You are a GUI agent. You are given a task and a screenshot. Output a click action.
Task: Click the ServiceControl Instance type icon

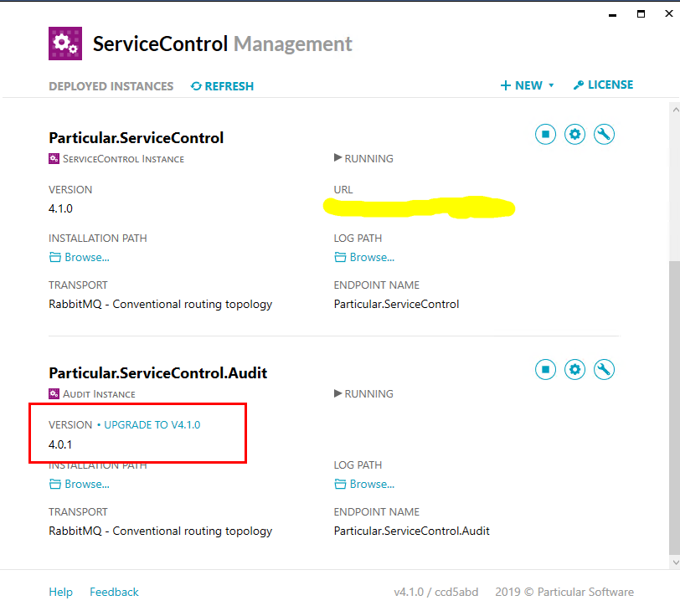pyautogui.click(x=54, y=159)
